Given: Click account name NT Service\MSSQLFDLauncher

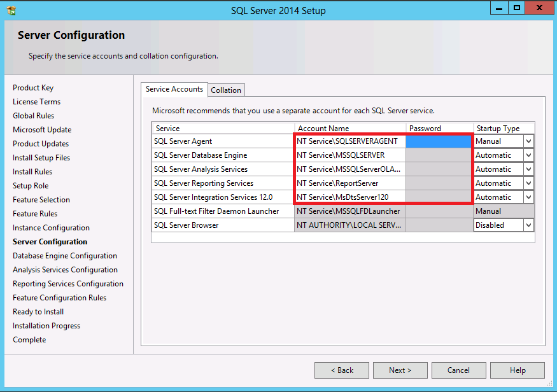Looking at the screenshot, I should coord(350,211).
